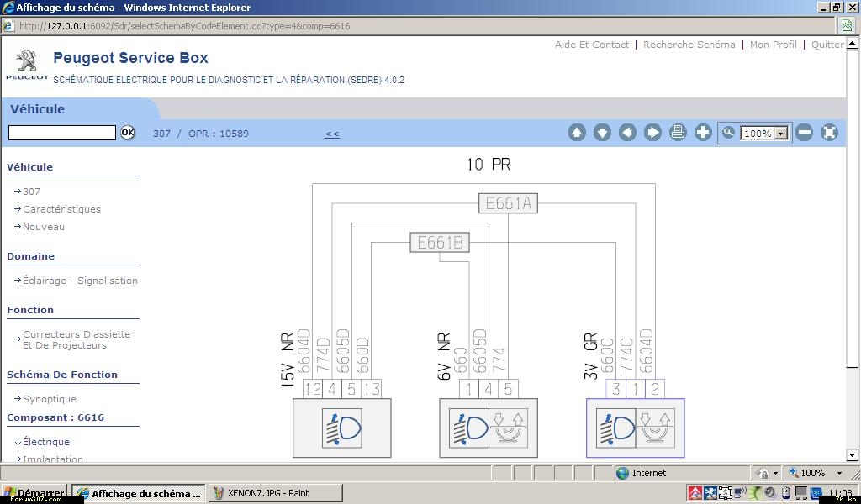Screen dimensions: 861x504
Task: Click the vehicle search text field
Action: [62, 132]
